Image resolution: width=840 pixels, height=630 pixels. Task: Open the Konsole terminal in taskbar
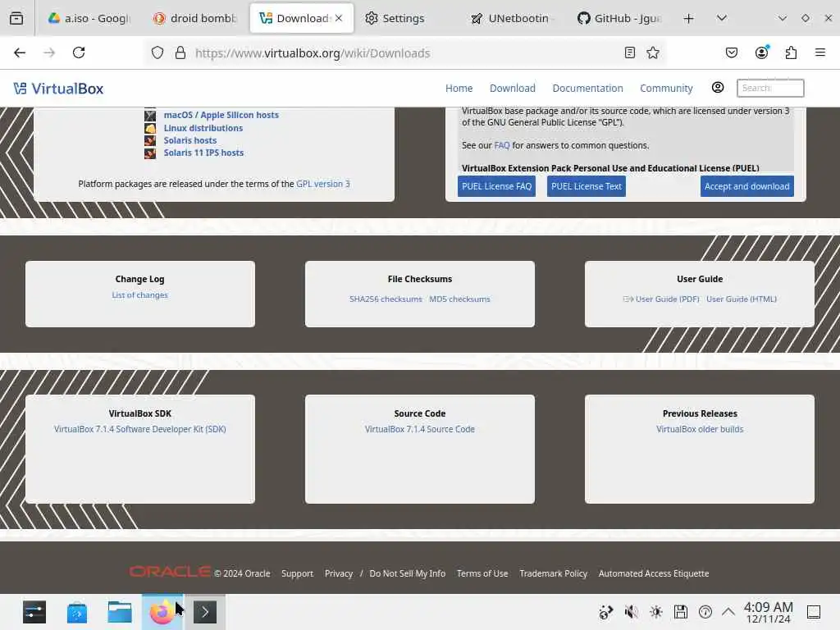click(x=205, y=612)
